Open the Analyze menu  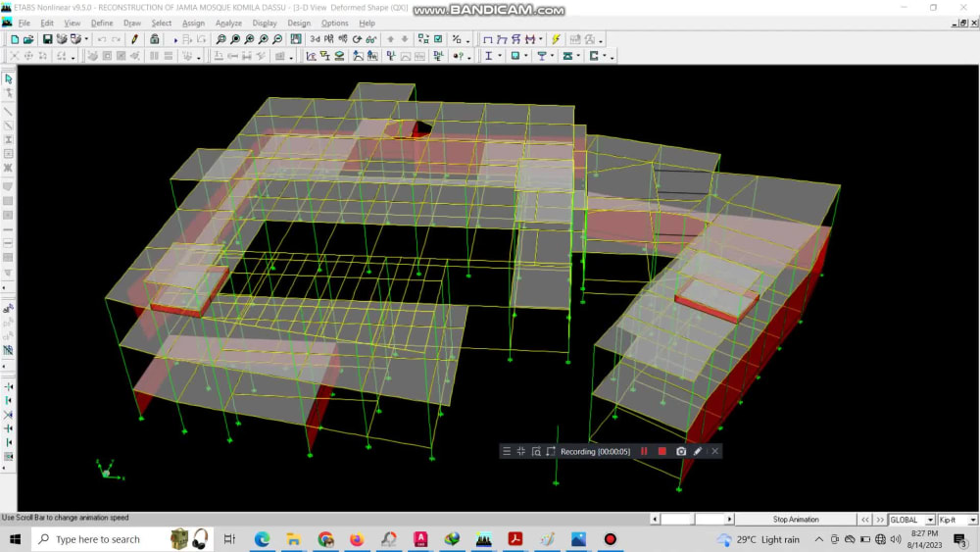click(228, 24)
